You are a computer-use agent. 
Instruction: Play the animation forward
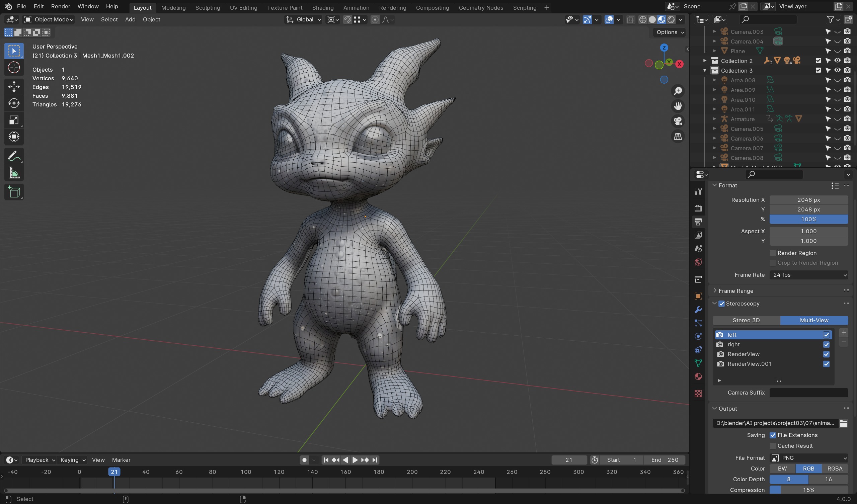[x=355, y=460]
